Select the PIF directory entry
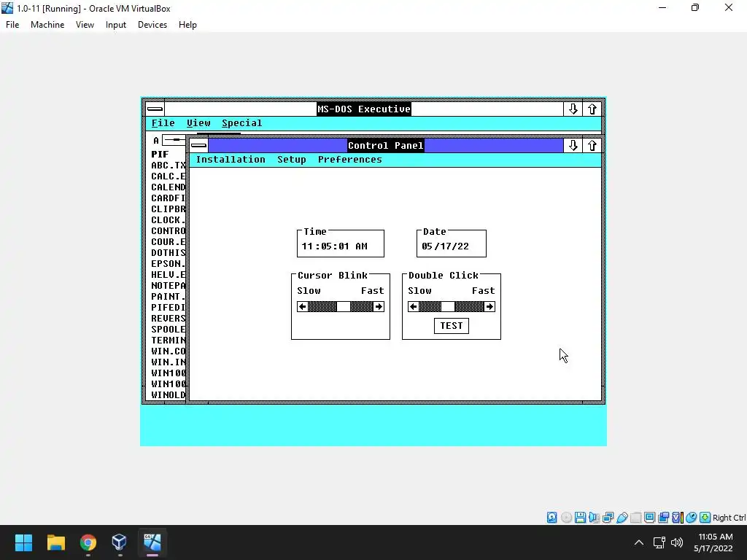This screenshot has width=747, height=560. point(160,155)
